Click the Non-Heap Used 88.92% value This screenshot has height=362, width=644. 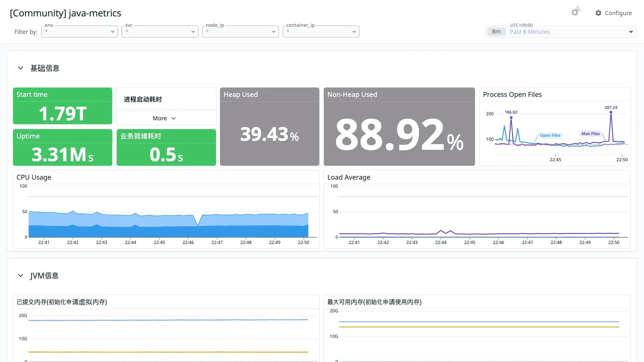tap(399, 135)
